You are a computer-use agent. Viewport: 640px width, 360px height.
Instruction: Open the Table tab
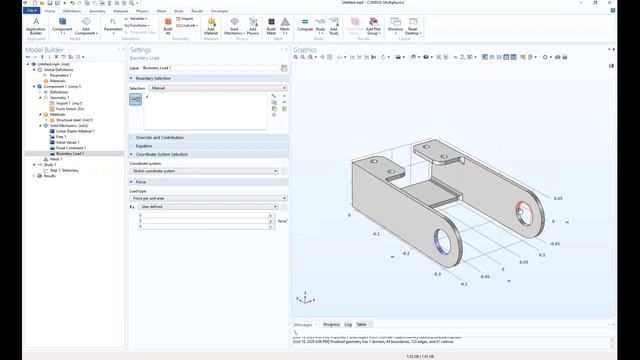click(361, 324)
